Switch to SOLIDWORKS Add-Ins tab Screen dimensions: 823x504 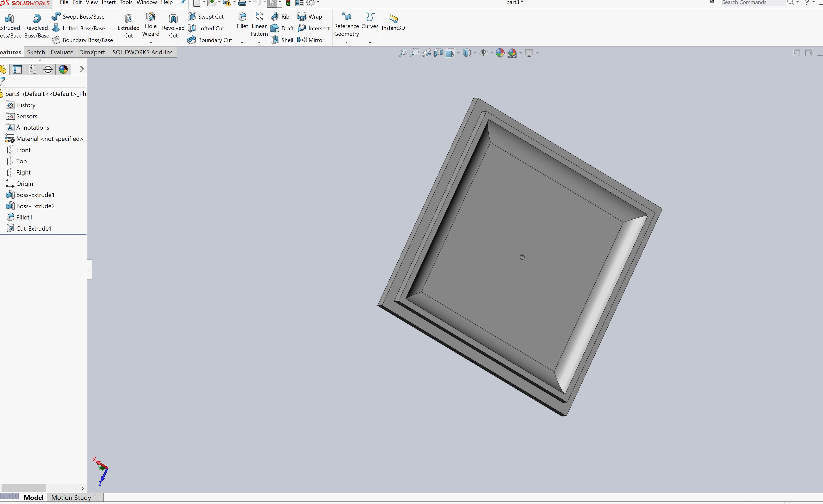coord(142,52)
